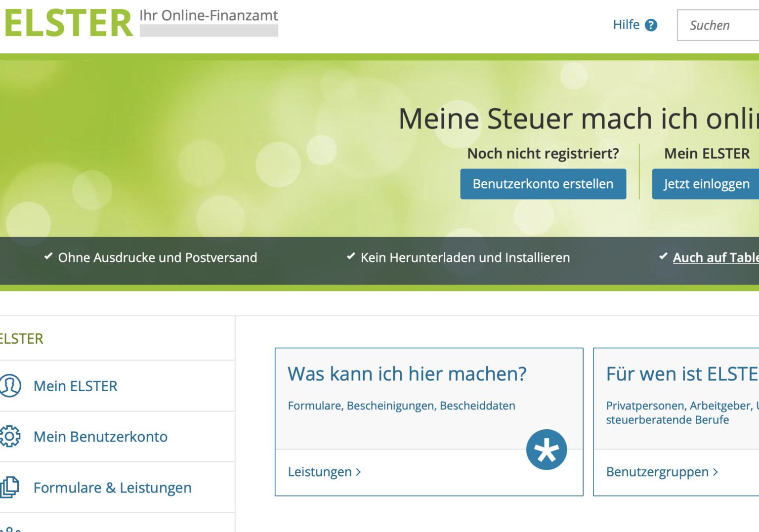Open the Auch auf Tablet link

coord(716,257)
